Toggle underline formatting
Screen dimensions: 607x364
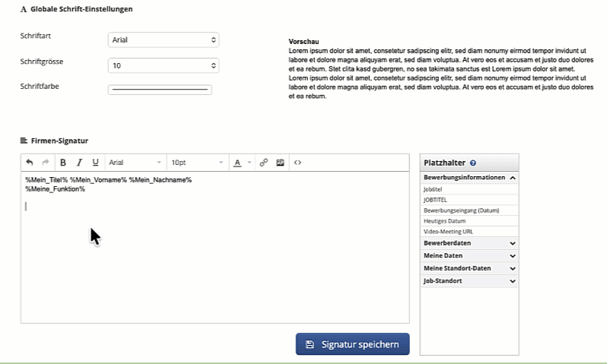click(95, 163)
